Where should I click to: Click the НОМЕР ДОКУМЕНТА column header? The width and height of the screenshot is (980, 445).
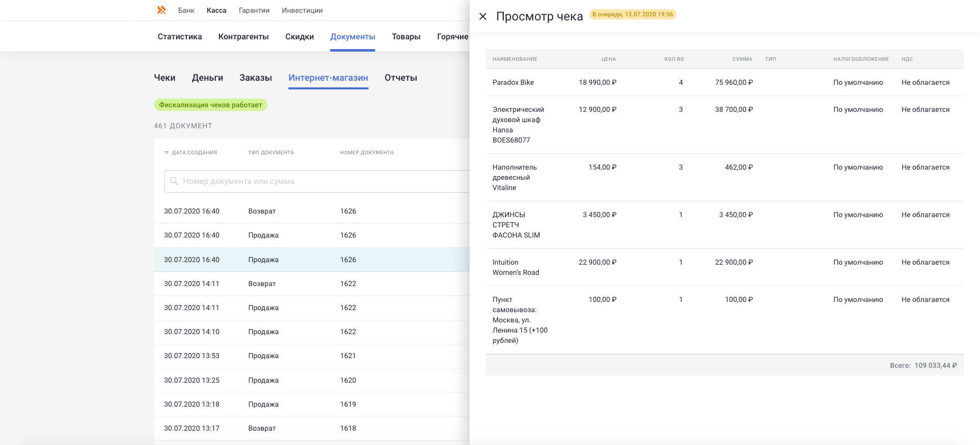[x=367, y=153]
